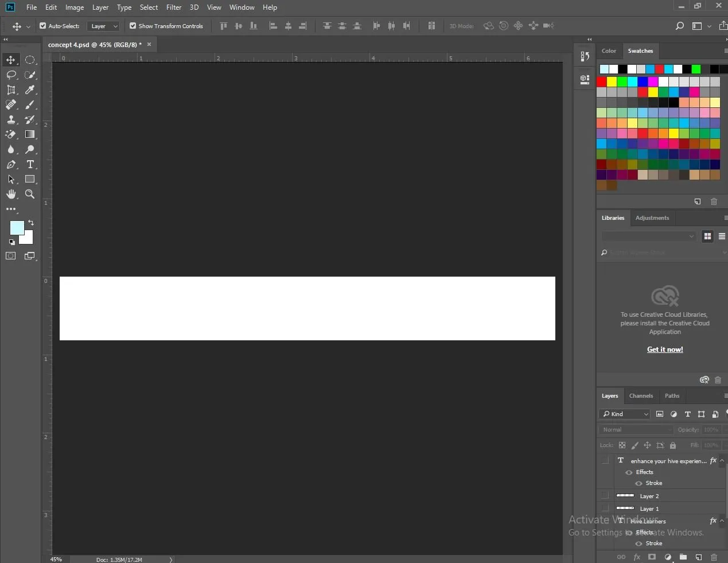Uncheck the Auto-Select checkbox
728x563 pixels.
(43, 26)
